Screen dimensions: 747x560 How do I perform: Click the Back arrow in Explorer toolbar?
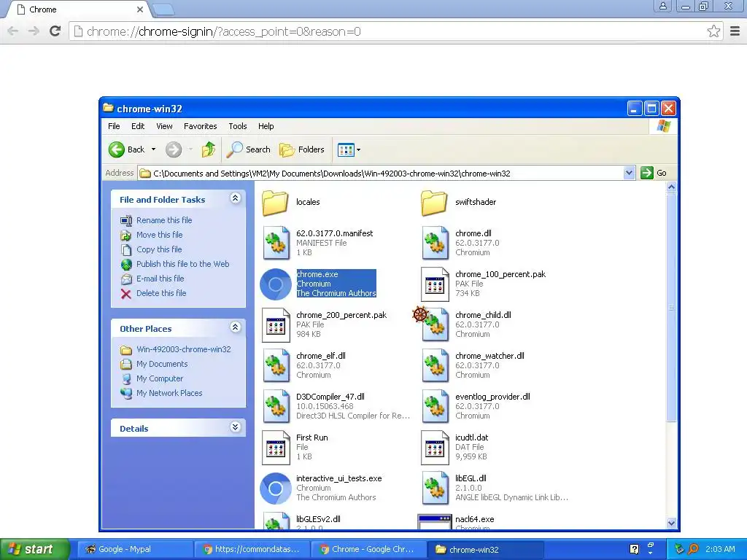click(x=117, y=149)
